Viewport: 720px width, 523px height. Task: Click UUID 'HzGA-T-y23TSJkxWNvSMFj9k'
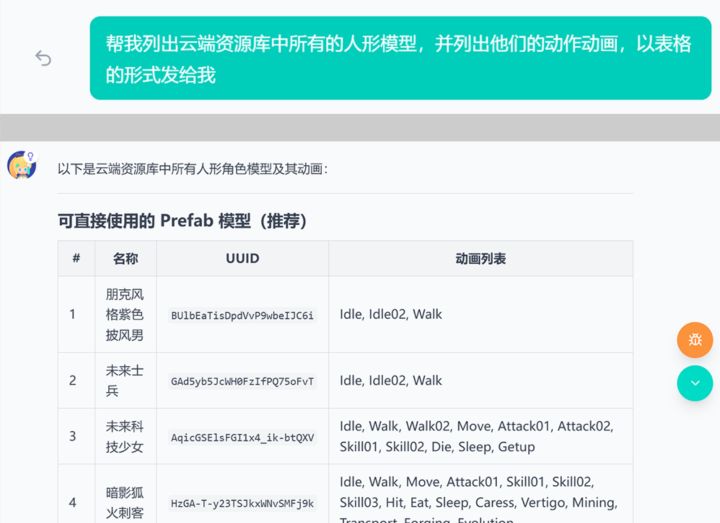(x=242, y=504)
